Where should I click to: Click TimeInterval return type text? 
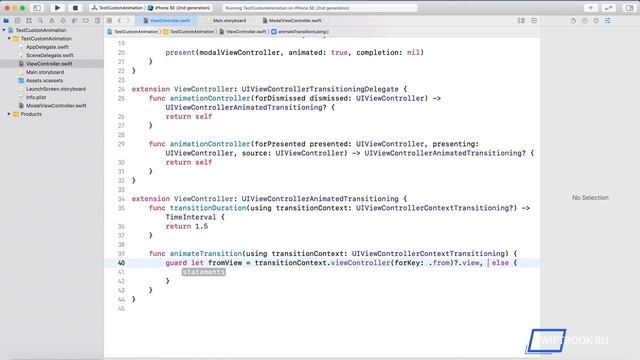191,217
